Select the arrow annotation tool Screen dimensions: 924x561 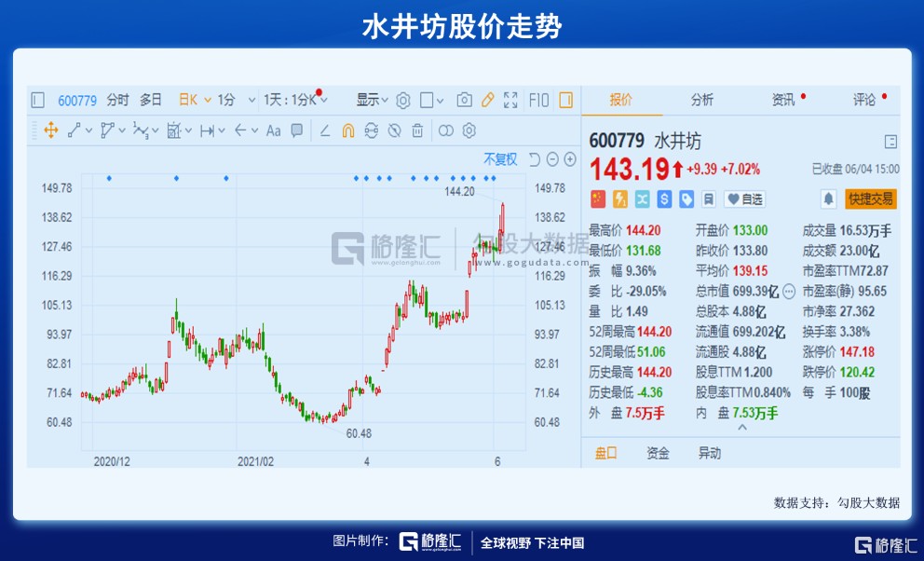pos(240,130)
